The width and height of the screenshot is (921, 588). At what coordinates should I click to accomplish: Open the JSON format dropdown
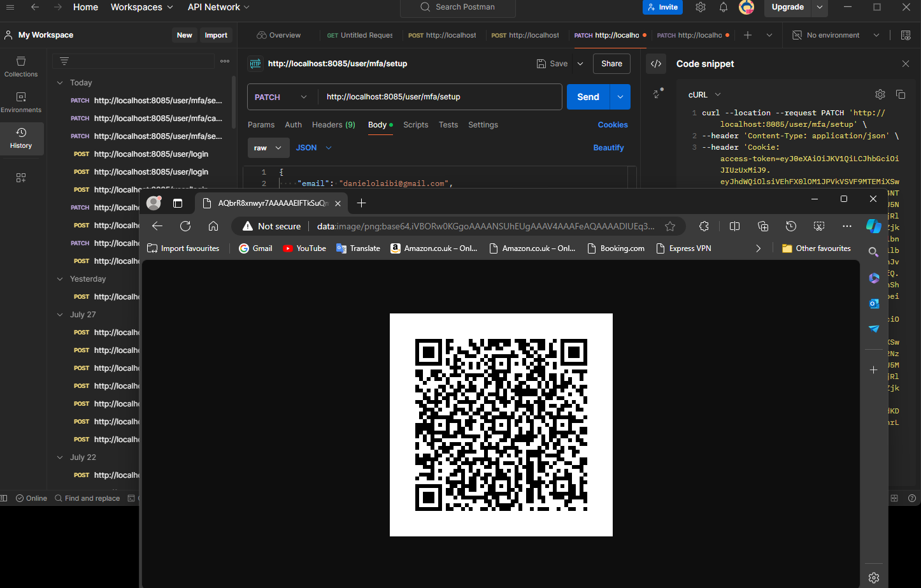pyautogui.click(x=314, y=148)
